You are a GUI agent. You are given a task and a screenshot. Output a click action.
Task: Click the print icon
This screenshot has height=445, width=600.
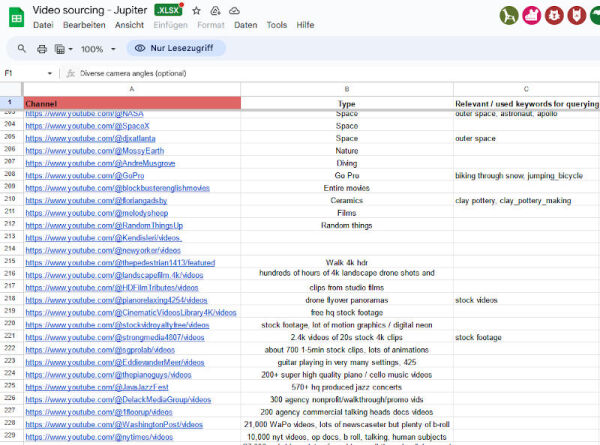pos(42,49)
